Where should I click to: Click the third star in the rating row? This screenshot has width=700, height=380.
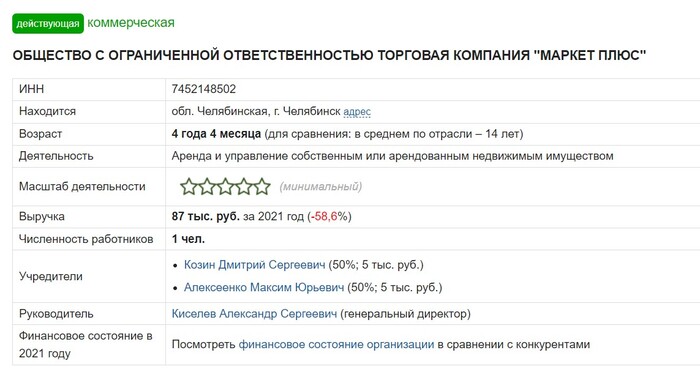click(225, 187)
